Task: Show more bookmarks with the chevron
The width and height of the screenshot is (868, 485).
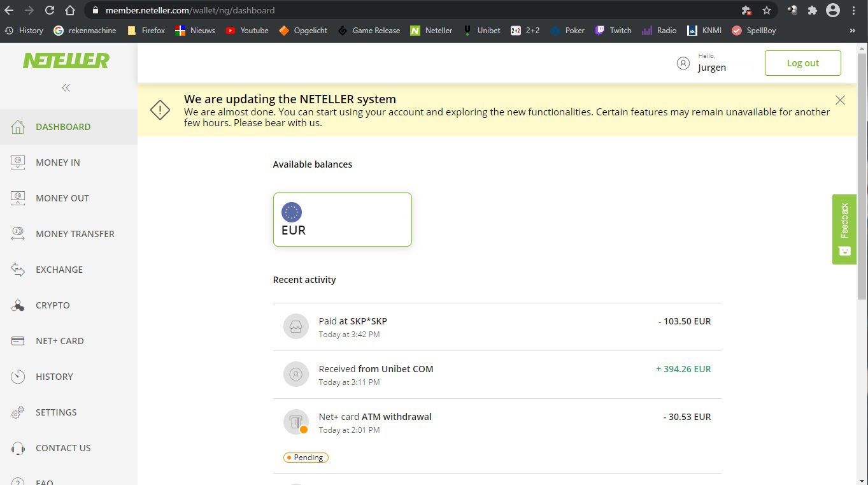Action: (853, 31)
